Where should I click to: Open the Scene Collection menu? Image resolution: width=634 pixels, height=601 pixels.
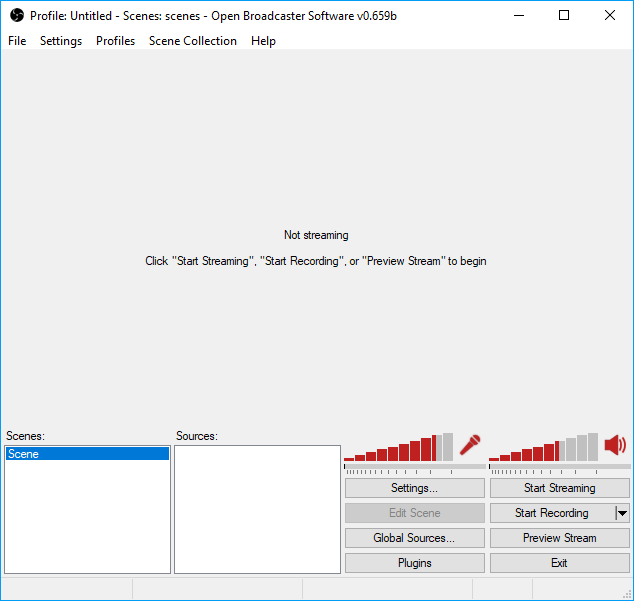(192, 41)
